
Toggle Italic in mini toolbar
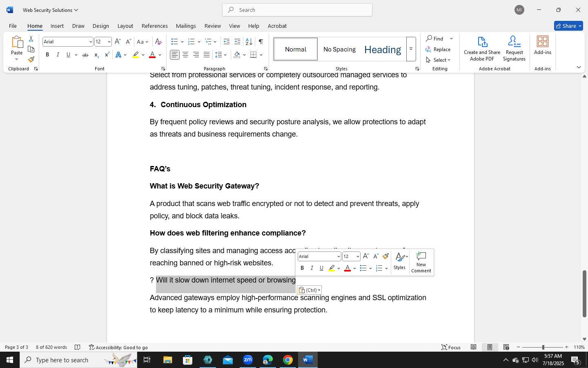(312, 268)
